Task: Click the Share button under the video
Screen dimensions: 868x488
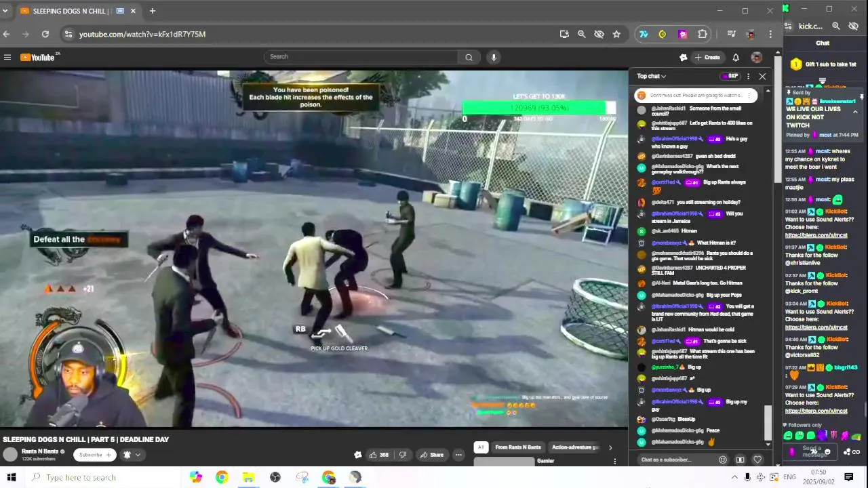Action: [x=431, y=455]
